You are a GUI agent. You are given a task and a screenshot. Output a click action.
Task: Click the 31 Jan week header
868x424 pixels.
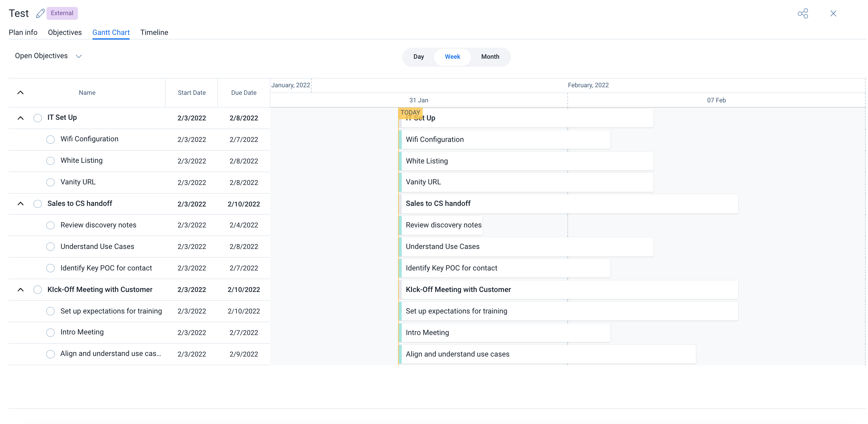(x=419, y=100)
